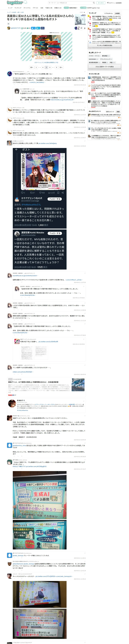Click the AI tag under the title

click(x=8, y=24)
